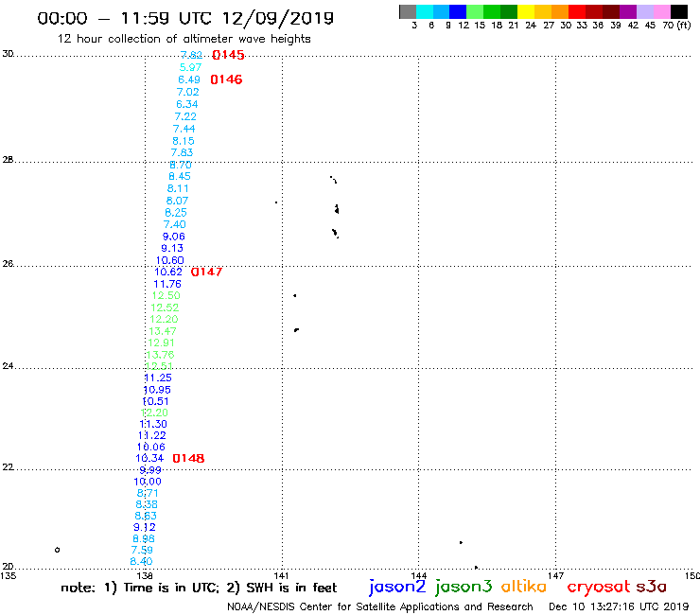
Task: Click the wave height value 9.99
Action: pos(150,470)
